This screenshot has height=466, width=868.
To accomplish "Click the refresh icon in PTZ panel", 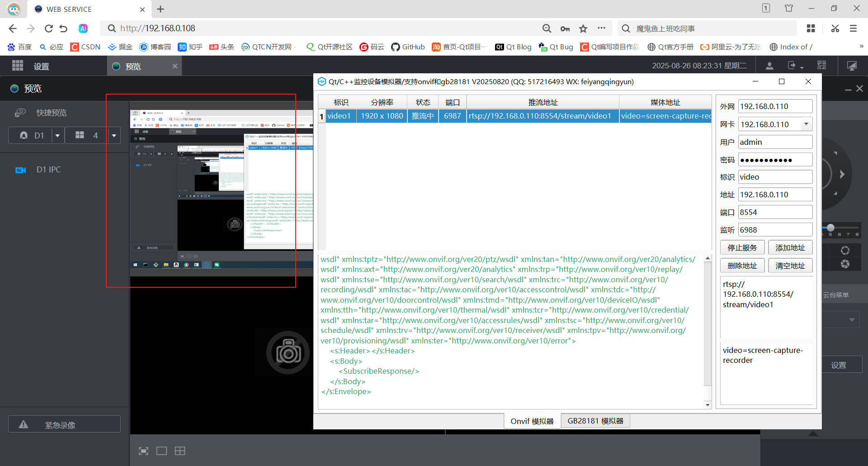I will [844, 251].
